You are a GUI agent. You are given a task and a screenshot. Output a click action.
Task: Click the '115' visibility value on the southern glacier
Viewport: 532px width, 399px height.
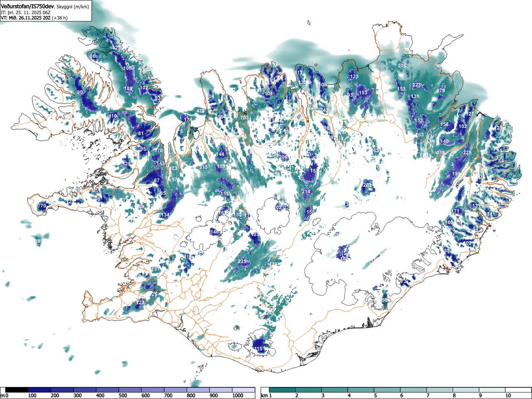pos(258,349)
